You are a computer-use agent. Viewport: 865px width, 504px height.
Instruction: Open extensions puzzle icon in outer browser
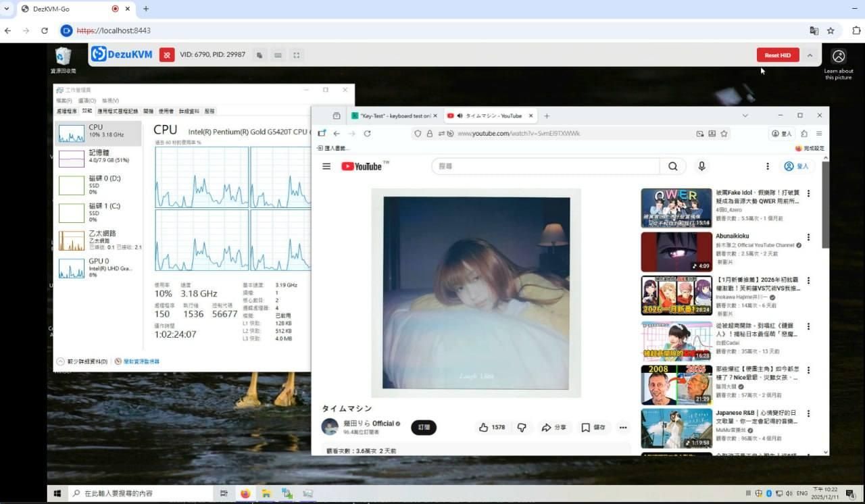click(x=856, y=30)
